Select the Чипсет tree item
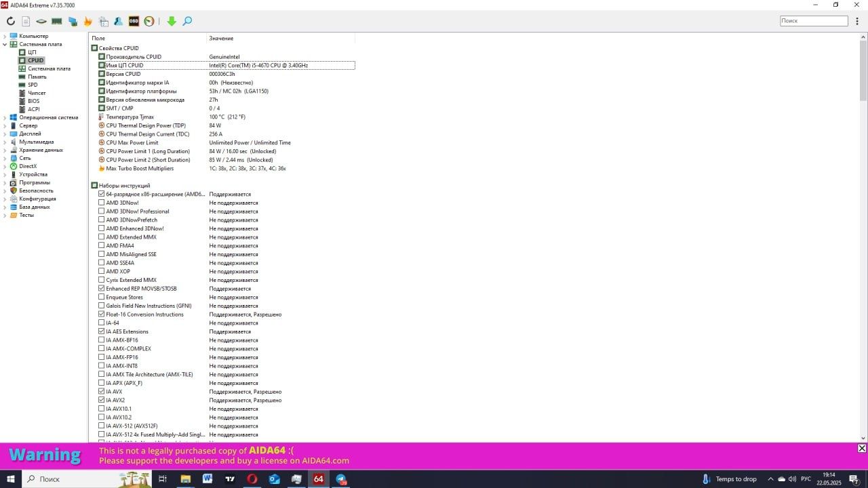The image size is (868, 488). [37, 93]
